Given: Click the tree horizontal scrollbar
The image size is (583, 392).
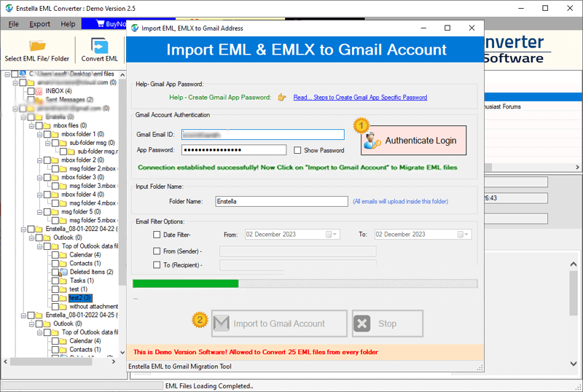Looking at the screenshot, I should [51, 361].
